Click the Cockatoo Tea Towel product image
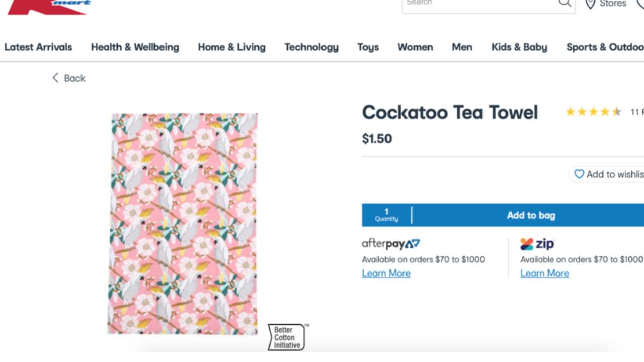 tap(183, 223)
